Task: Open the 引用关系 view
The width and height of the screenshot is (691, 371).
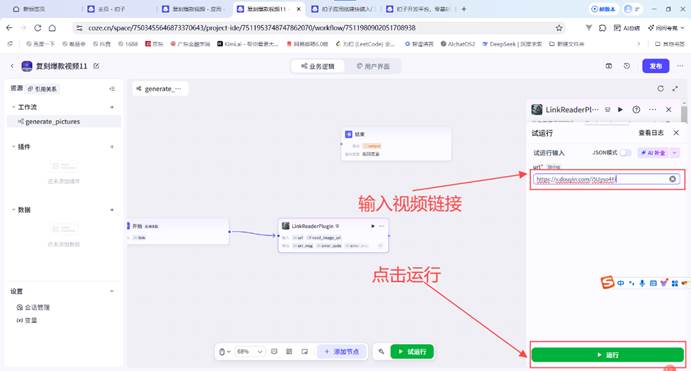Action: click(42, 89)
